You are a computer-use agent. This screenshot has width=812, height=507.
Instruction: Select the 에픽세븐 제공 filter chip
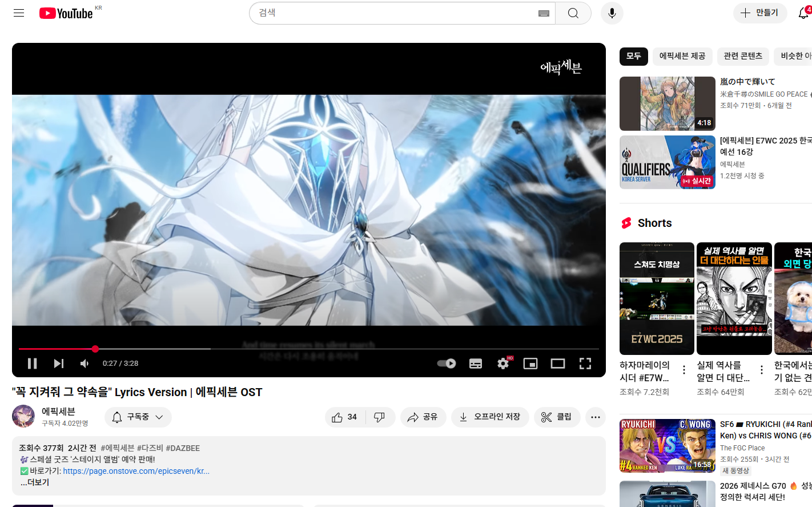[x=682, y=56]
